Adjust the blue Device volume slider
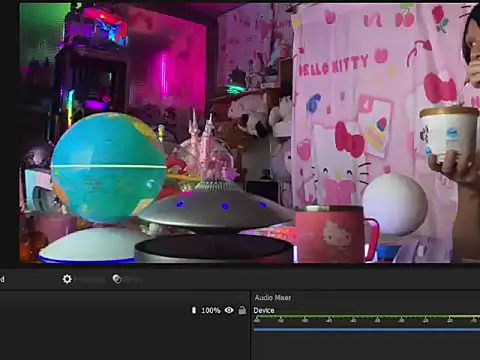Screen dimensions: 480x360 click(x=367, y=330)
